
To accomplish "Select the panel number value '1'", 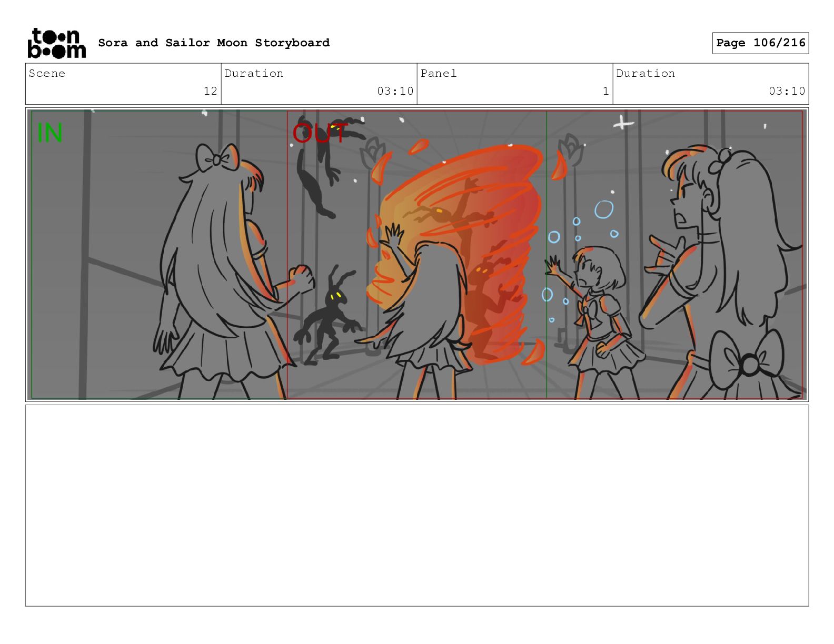I will pyautogui.click(x=606, y=91).
